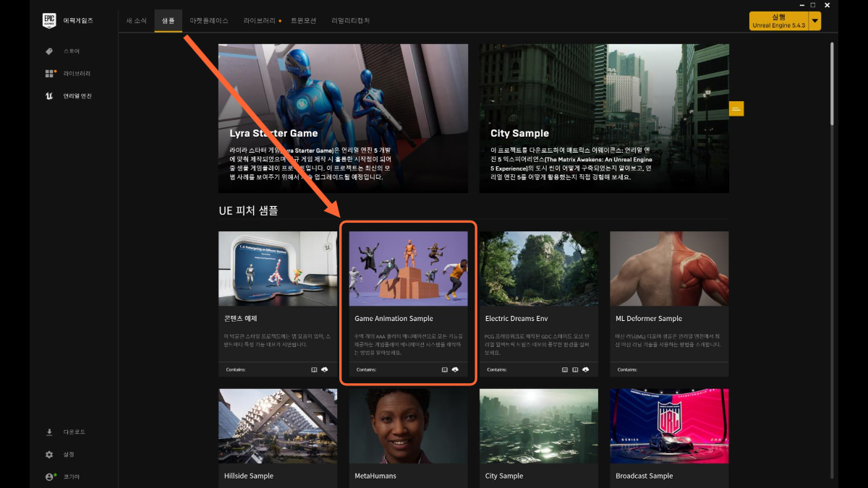This screenshot has height=488, width=868.
Task: Open the Hillside Sample thumbnail
Action: (278, 427)
